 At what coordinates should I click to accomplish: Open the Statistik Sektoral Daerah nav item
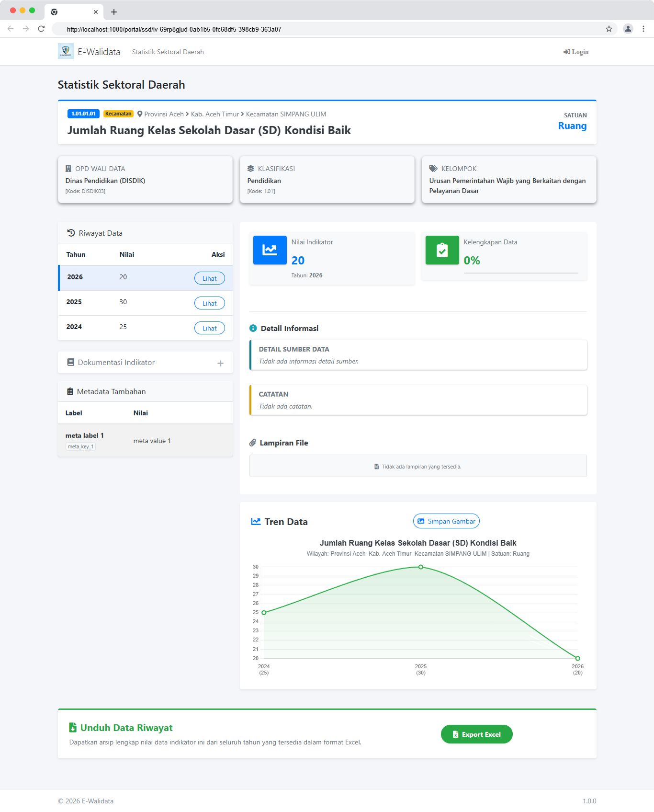click(168, 52)
